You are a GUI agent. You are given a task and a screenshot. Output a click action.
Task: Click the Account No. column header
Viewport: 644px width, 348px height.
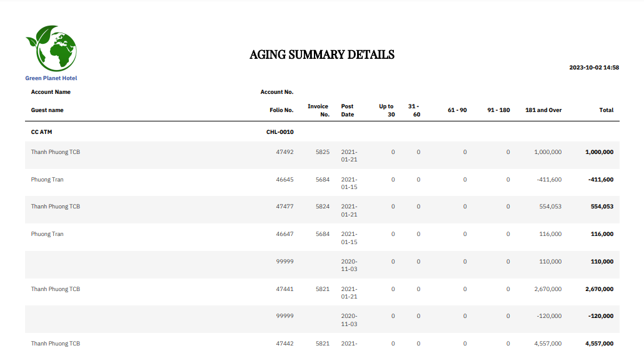(x=277, y=92)
